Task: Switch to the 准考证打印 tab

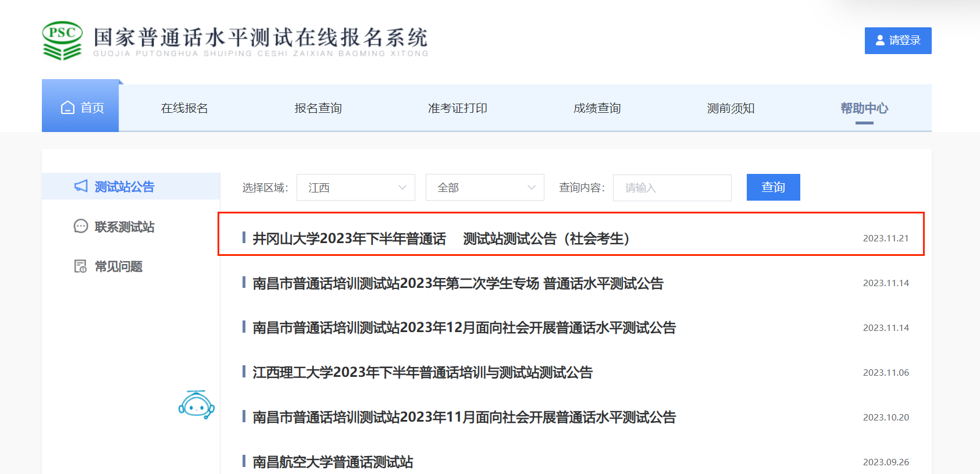Action: coord(458,108)
